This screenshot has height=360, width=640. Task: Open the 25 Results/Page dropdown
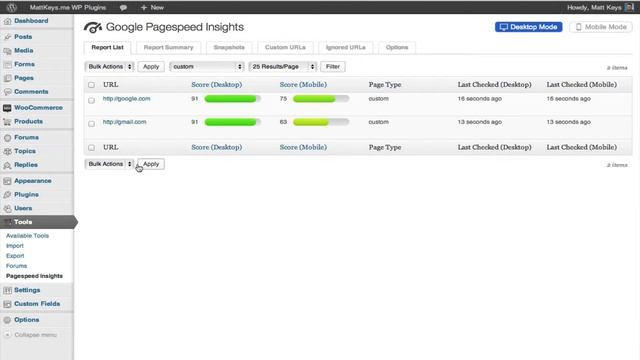point(283,67)
